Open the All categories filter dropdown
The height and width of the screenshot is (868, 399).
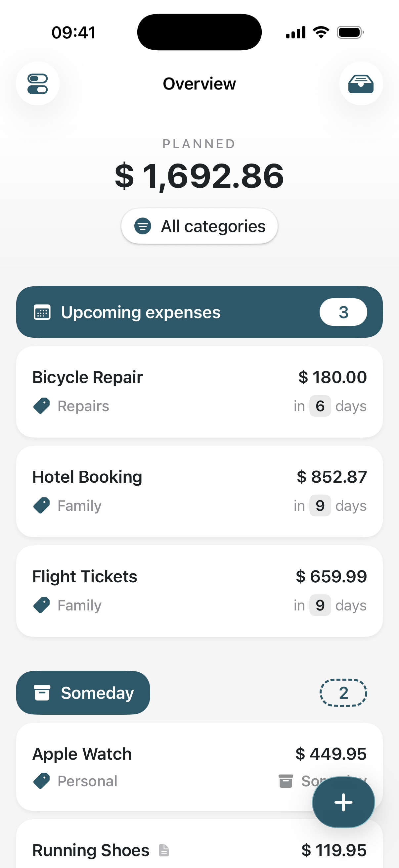coord(199,226)
